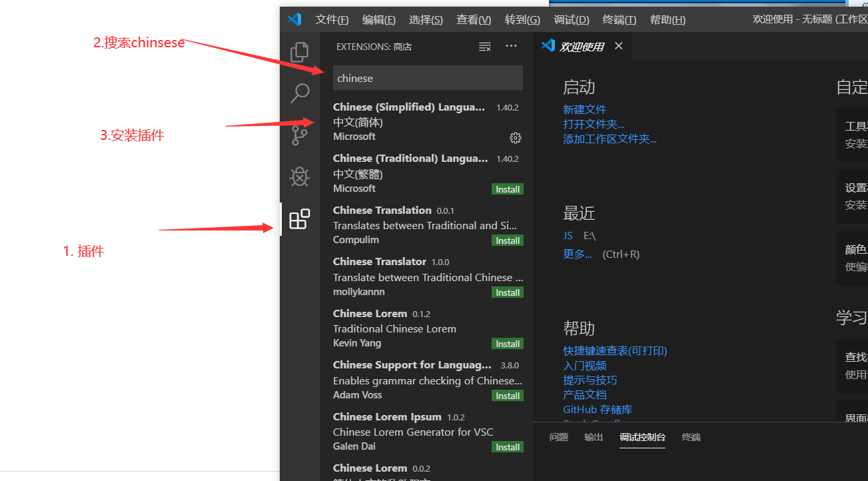
Task: Close the 欢迎使用 tab
Action: (618, 46)
